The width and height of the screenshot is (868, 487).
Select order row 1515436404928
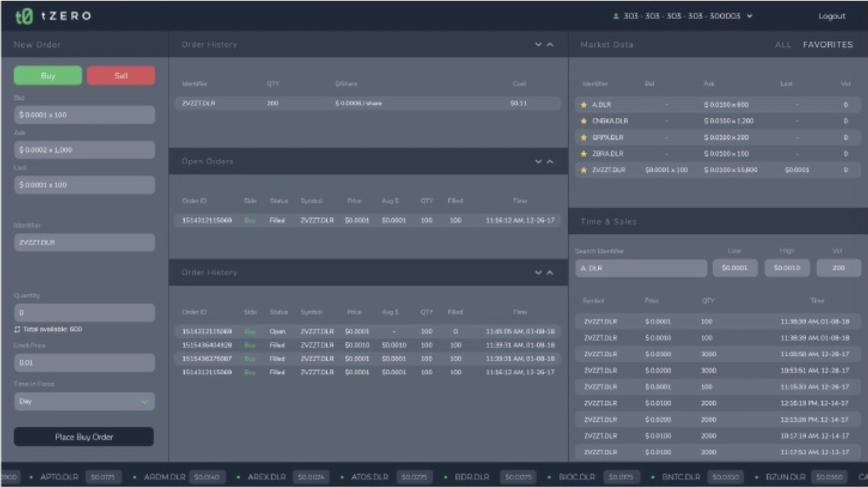368,345
